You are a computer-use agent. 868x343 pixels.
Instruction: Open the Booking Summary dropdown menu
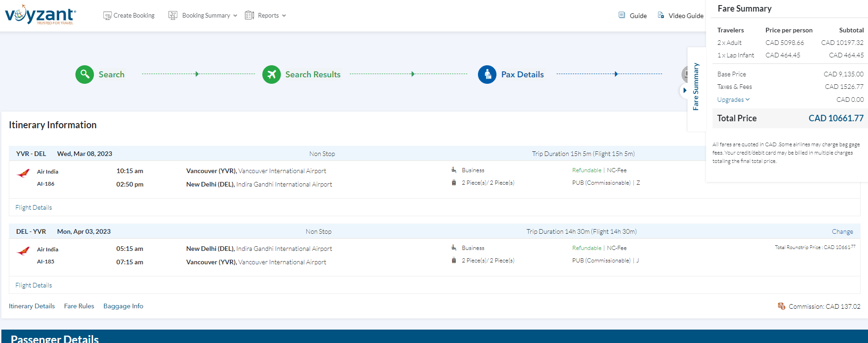coord(206,16)
